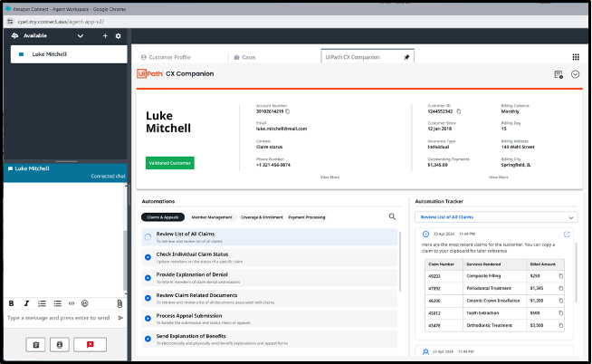Viewport: 592px width, 364px height.
Task: Click Luke Mitchell connected chat header
Action: pyautogui.click(x=66, y=172)
